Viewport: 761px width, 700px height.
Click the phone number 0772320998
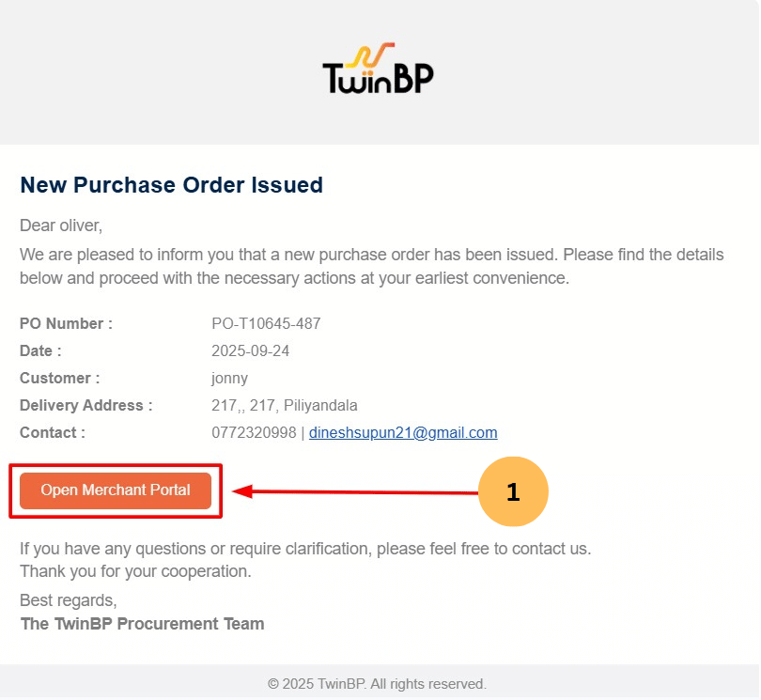(x=254, y=433)
